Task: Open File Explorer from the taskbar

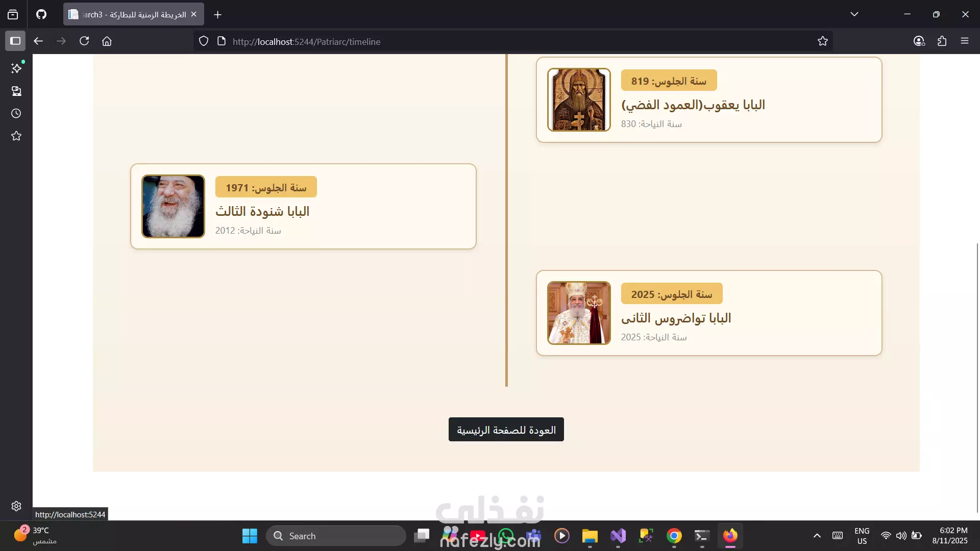Action: [x=590, y=536]
